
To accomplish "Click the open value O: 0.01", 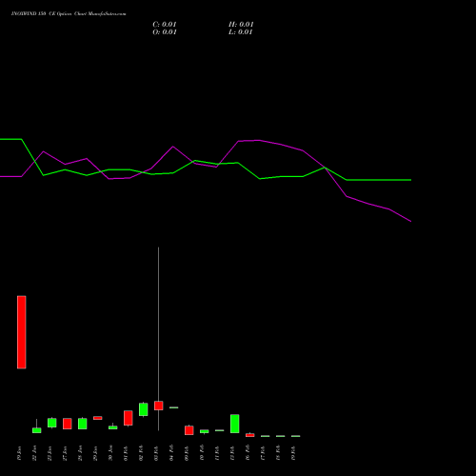I will coord(165,32).
